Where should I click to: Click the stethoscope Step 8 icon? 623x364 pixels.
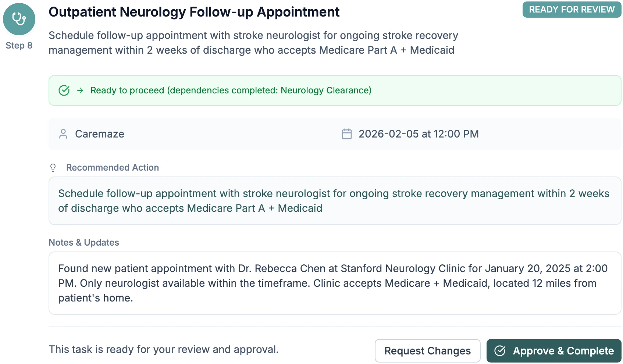[x=19, y=19]
